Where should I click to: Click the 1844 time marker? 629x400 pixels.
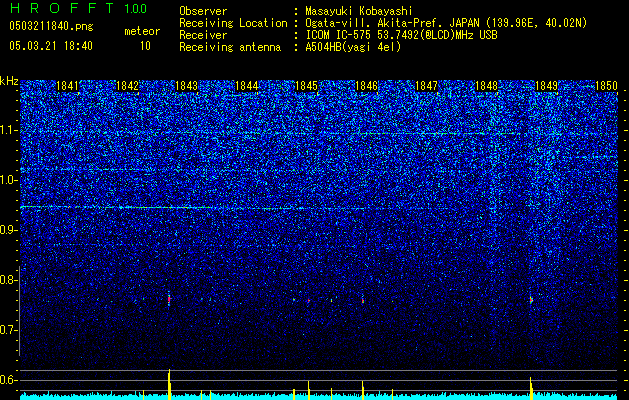(x=246, y=86)
